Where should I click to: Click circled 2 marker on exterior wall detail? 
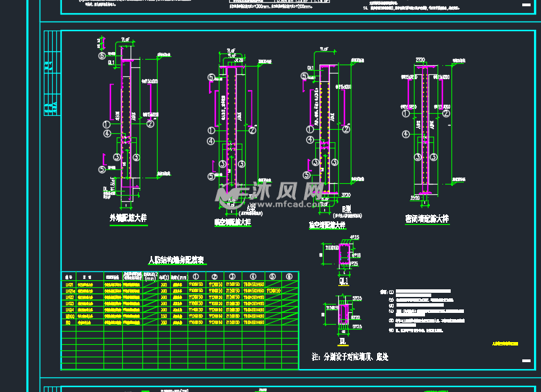(150, 123)
